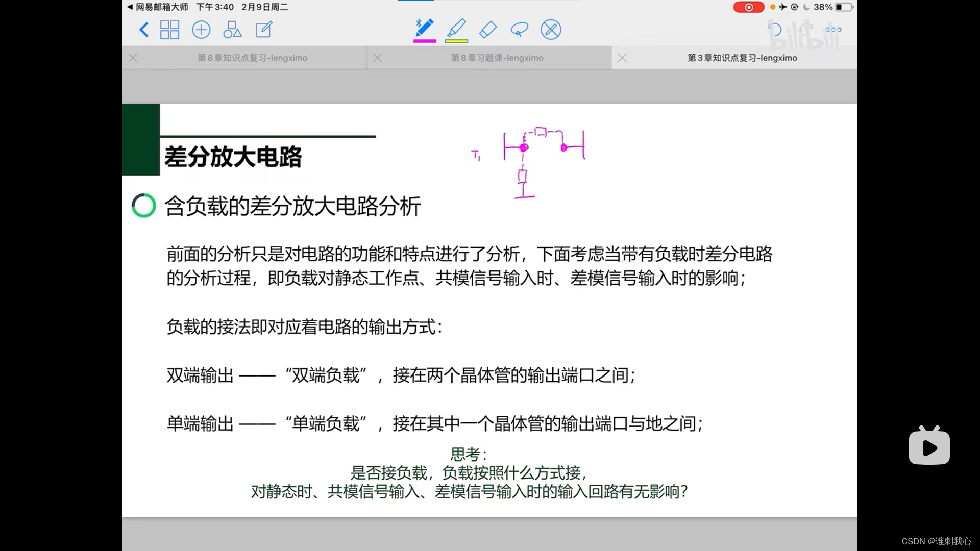Tap the magenta color bar under pen
The width and height of the screenshot is (980, 551).
pyautogui.click(x=425, y=41)
